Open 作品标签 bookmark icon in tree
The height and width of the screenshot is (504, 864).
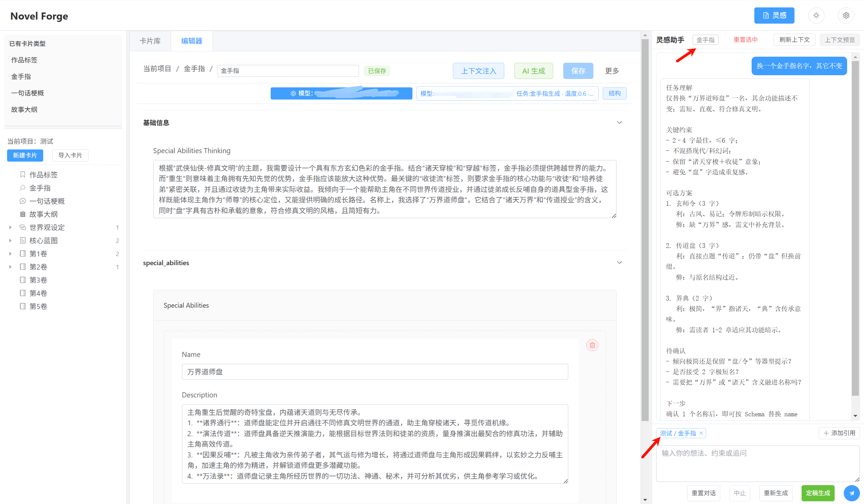pyautogui.click(x=23, y=175)
